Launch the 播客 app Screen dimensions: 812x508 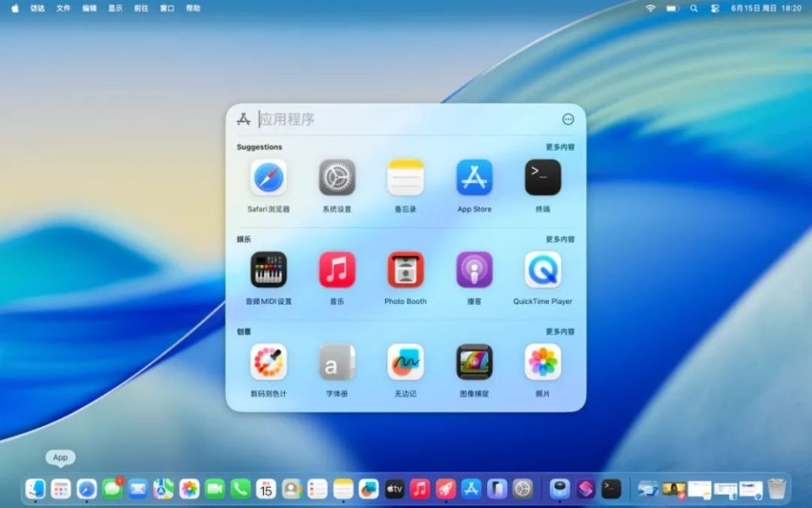475,269
